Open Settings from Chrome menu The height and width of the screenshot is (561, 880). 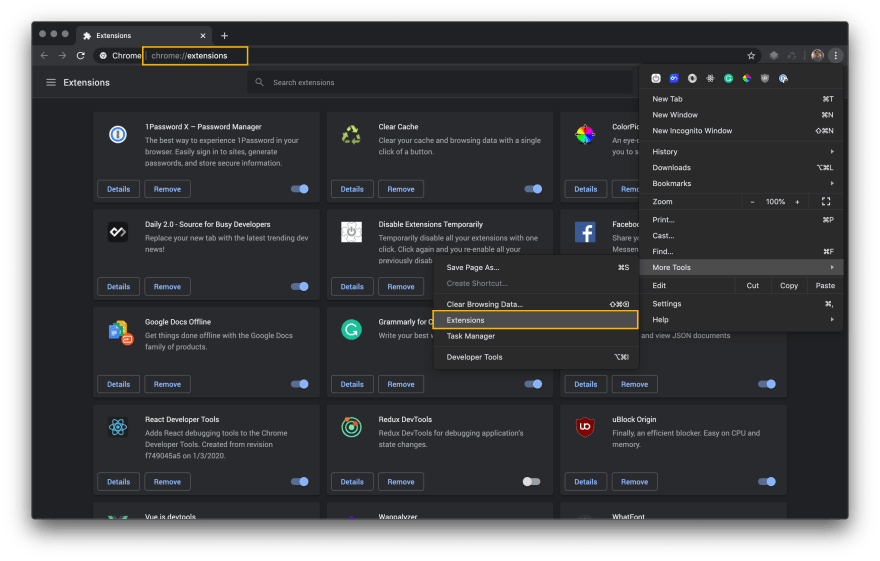pos(741,304)
